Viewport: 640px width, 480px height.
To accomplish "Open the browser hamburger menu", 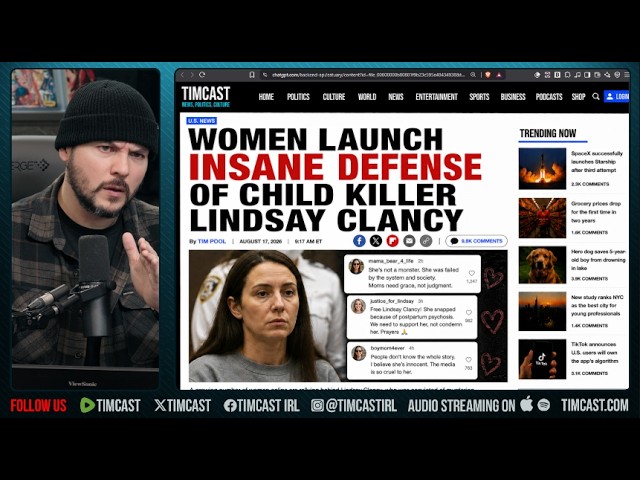I will point(627,75).
